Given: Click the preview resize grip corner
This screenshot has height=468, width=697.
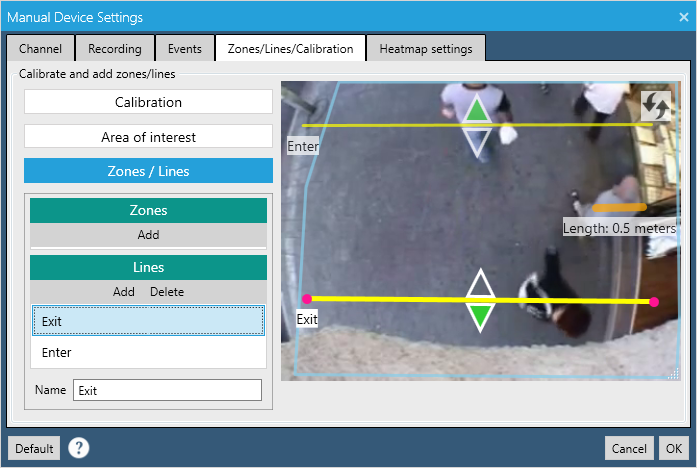Looking at the screenshot, I should click(x=674, y=374).
